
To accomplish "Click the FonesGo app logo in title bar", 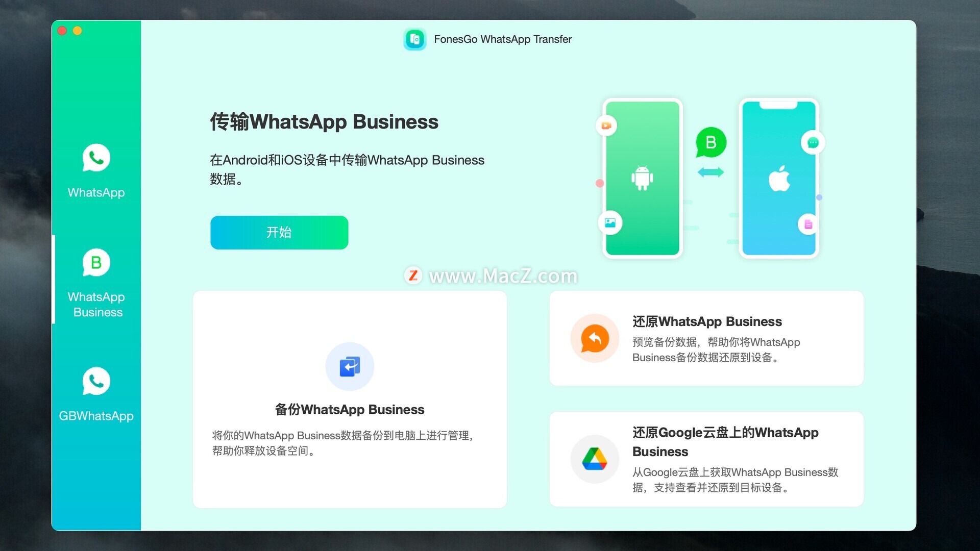I will coord(415,39).
